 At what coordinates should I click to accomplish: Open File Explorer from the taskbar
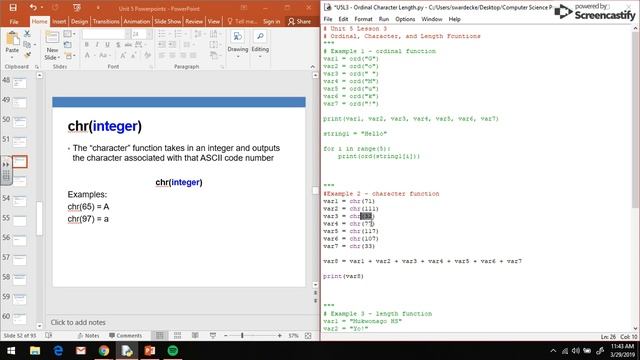point(35,351)
